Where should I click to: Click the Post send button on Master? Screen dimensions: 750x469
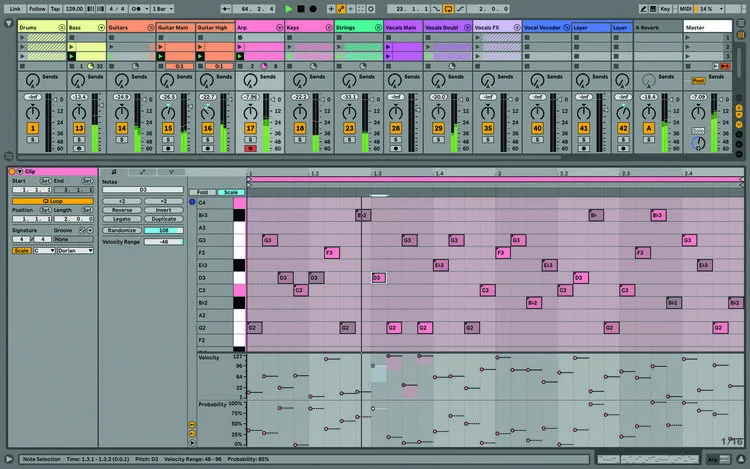(x=698, y=81)
